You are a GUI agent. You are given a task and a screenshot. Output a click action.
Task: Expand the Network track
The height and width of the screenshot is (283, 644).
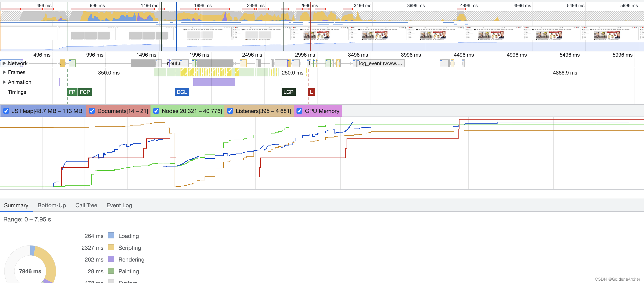click(4, 63)
